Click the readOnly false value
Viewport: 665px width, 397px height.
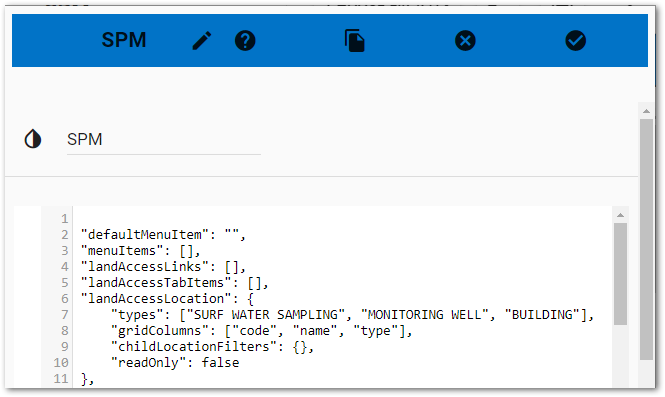point(220,363)
